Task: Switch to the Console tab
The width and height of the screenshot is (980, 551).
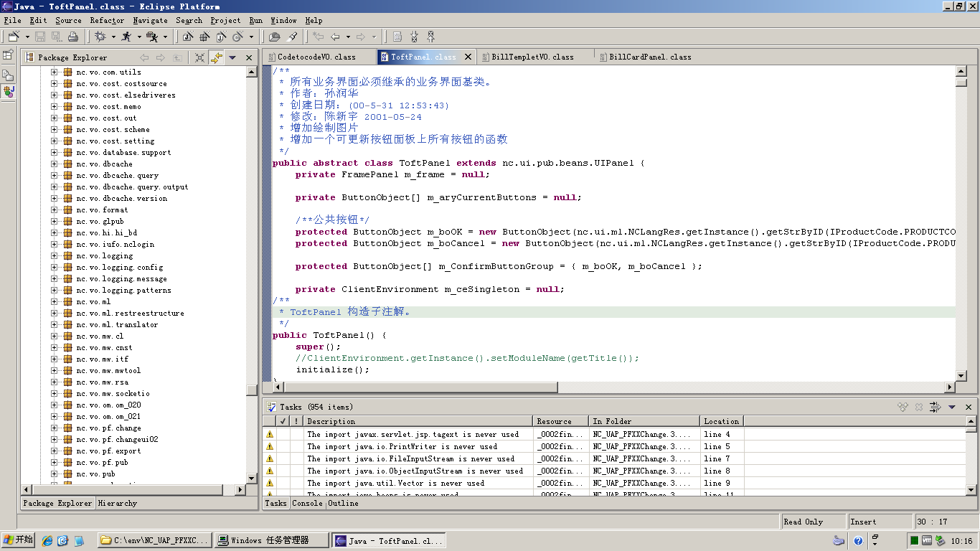Action: click(x=307, y=504)
